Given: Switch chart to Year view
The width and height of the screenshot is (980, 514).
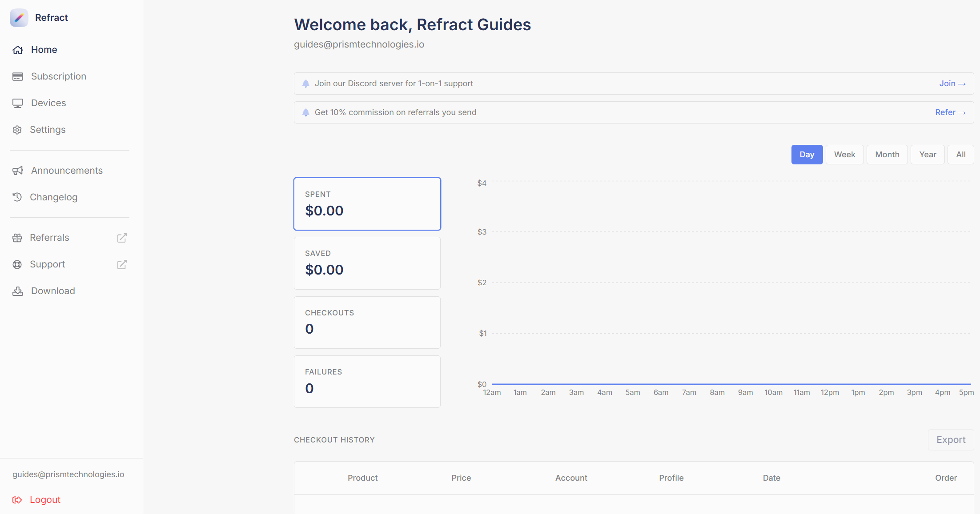Looking at the screenshot, I should tap(928, 155).
